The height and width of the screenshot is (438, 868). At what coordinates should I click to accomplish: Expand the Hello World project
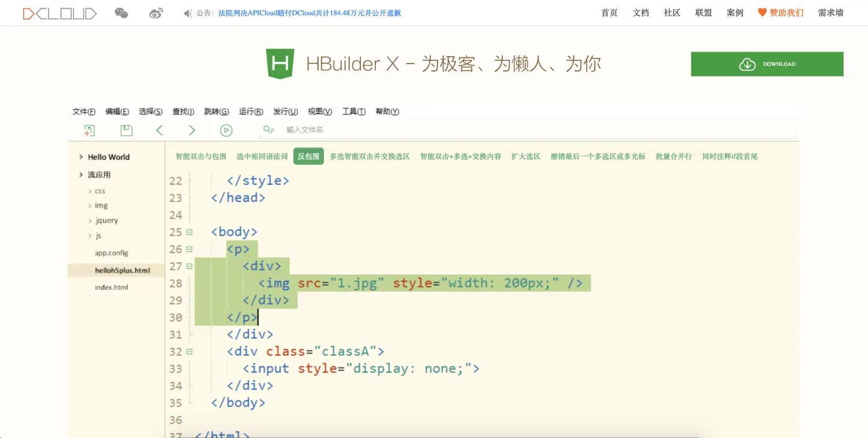[80, 157]
